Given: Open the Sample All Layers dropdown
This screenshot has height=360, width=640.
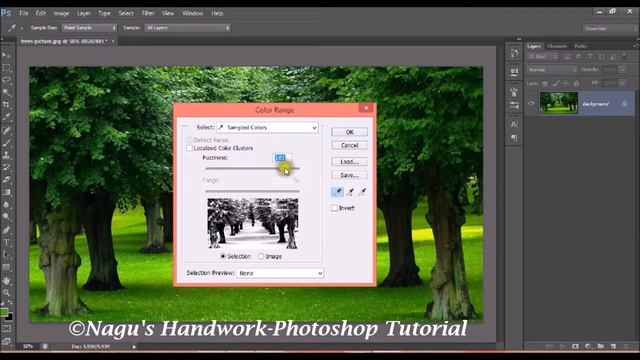Looking at the screenshot, I should [x=187, y=28].
